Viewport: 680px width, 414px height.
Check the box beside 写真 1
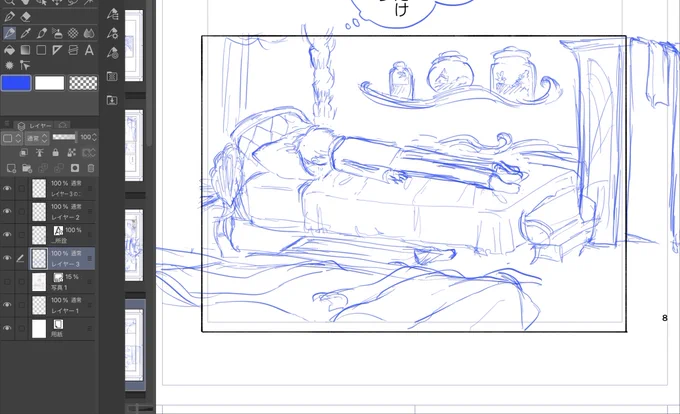pyautogui.click(x=21, y=282)
